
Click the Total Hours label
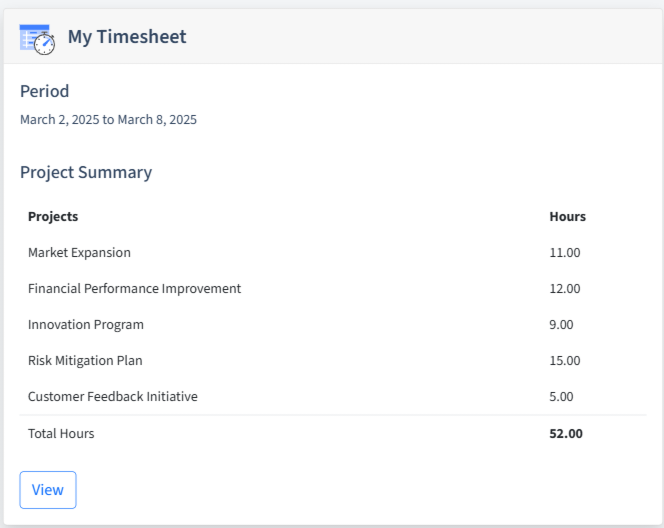tap(61, 434)
